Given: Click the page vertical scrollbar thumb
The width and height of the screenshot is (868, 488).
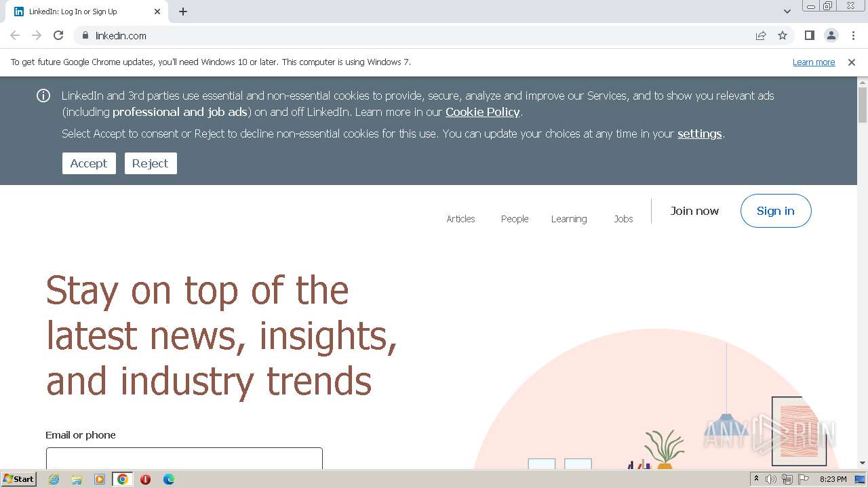Looking at the screenshot, I should [x=863, y=105].
